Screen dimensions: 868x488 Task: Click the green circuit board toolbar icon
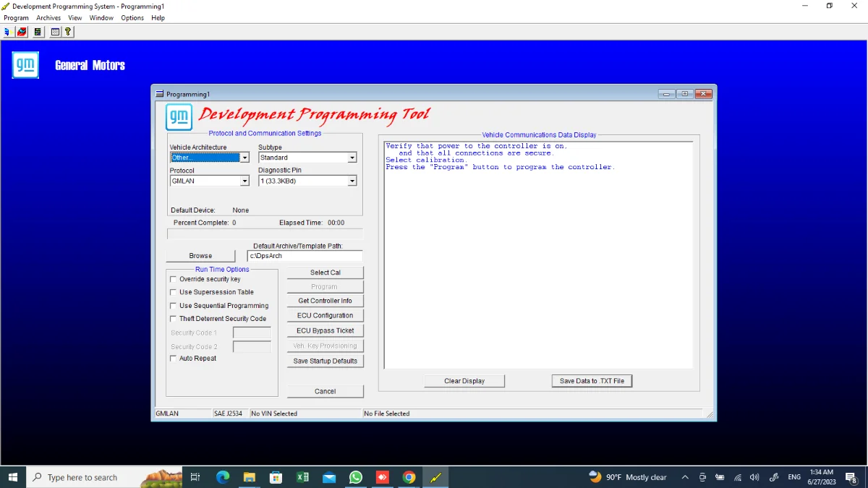(x=38, y=32)
